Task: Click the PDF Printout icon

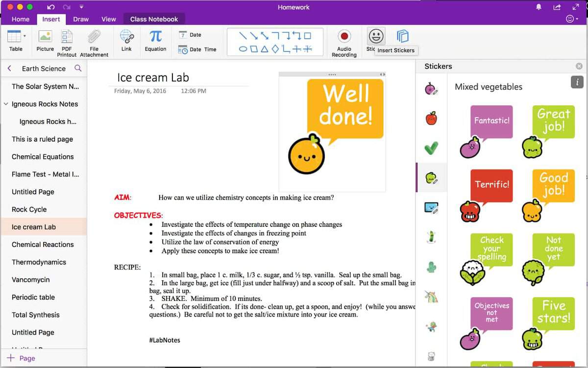Action: click(x=67, y=37)
